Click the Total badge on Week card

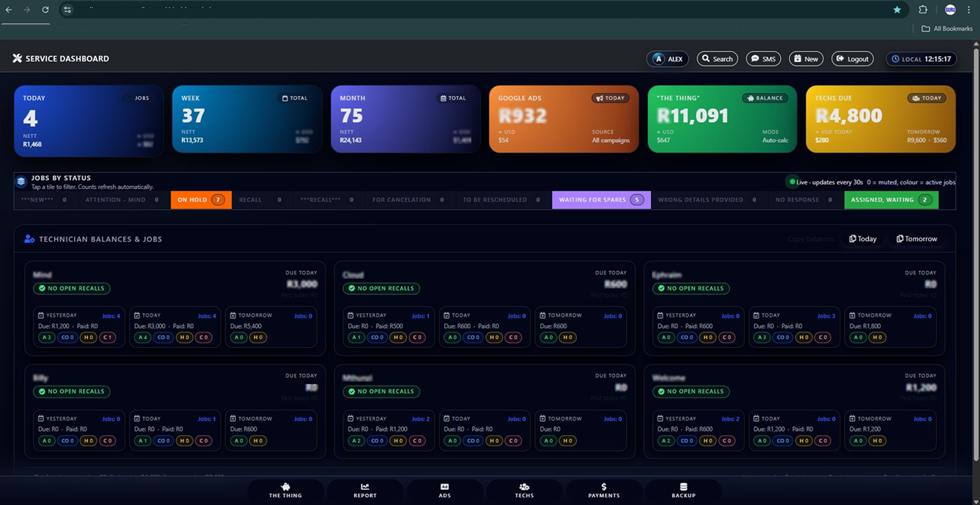coord(295,98)
